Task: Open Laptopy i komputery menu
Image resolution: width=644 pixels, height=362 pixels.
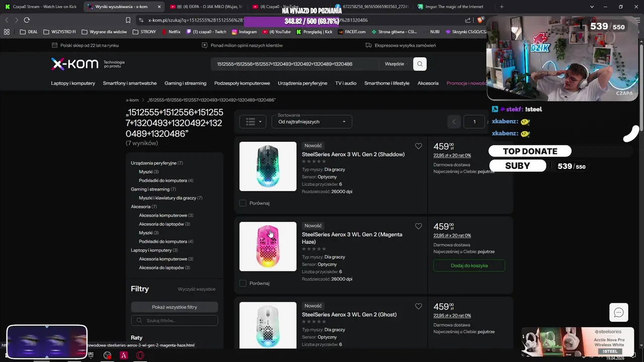Action: pos(73,83)
